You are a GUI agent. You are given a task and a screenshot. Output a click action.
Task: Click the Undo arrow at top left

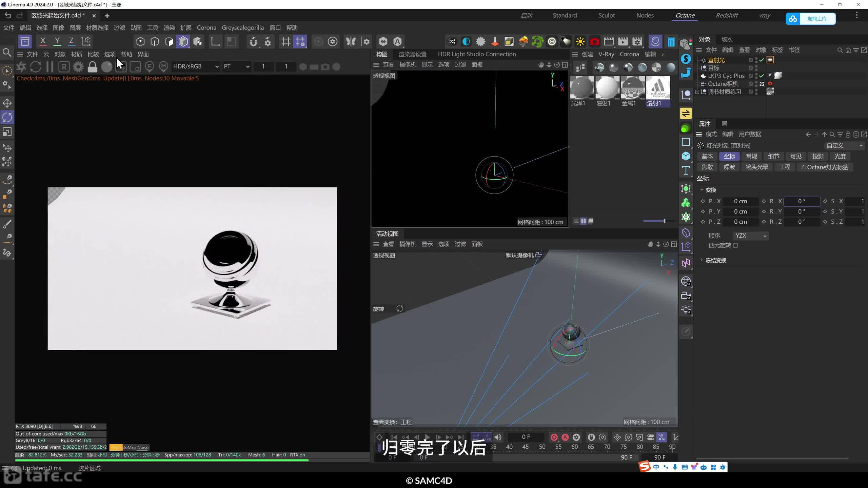coord(8,15)
